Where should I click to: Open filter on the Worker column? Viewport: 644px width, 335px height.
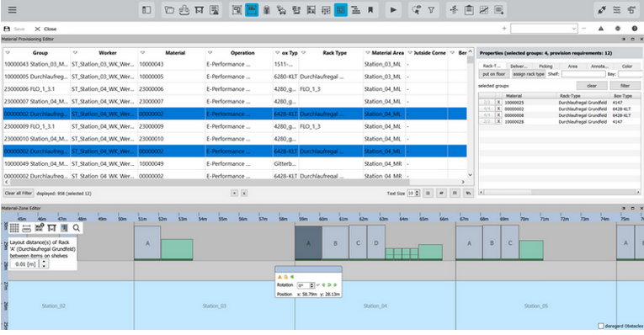click(x=75, y=52)
